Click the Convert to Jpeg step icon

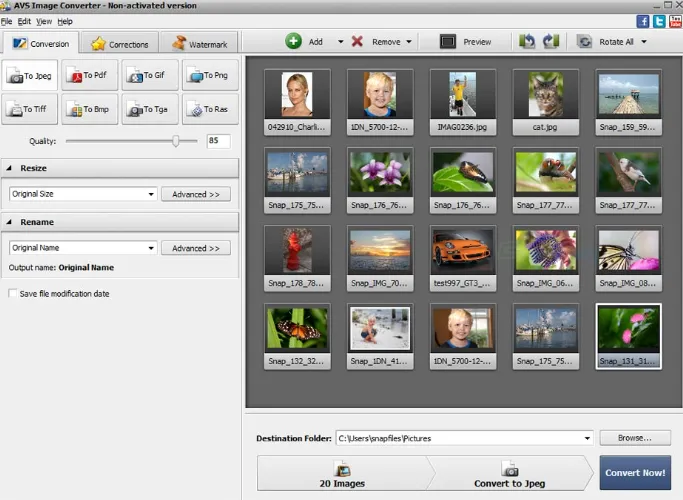pyautogui.click(x=510, y=469)
